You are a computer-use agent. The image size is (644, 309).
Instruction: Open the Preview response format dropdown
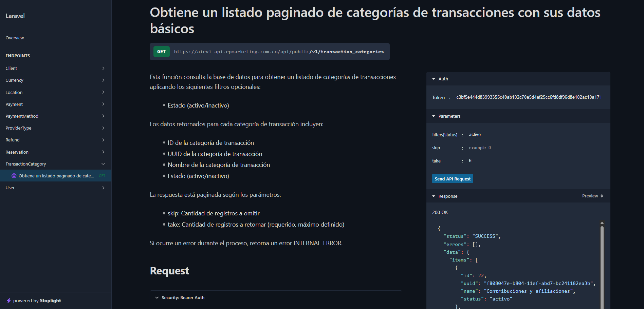click(x=592, y=196)
